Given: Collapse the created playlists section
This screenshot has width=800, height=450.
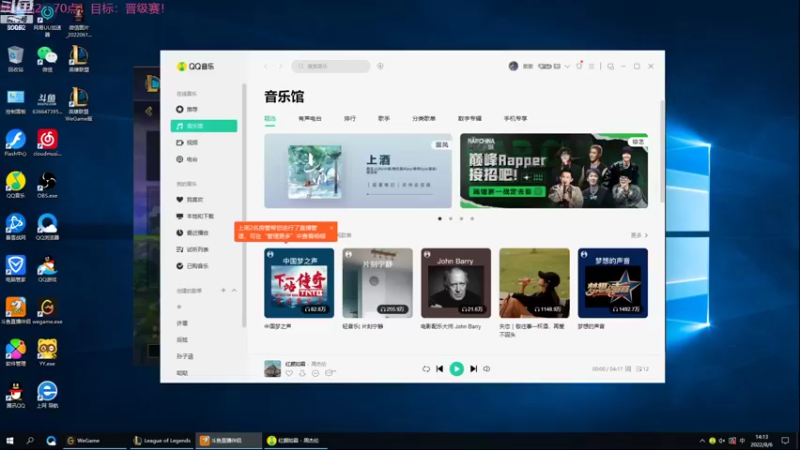Looking at the screenshot, I should click(x=234, y=290).
